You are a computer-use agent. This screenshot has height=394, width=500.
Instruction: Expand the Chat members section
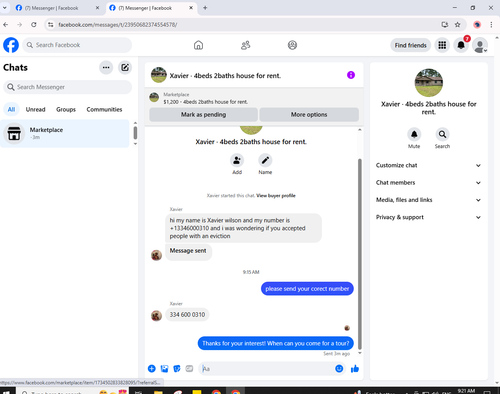pyautogui.click(x=428, y=183)
